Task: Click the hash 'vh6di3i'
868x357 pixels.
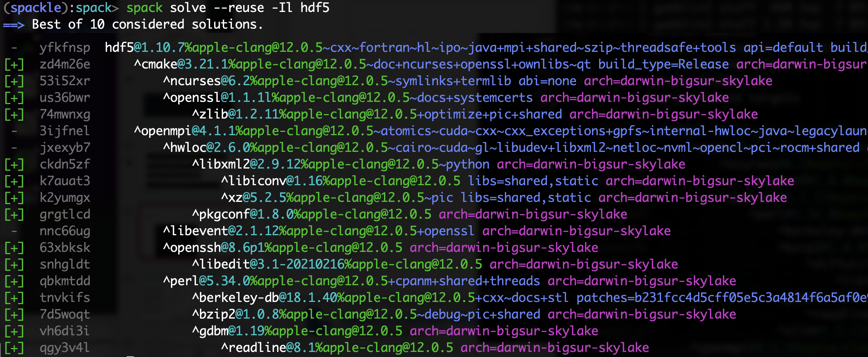Action: [65, 331]
